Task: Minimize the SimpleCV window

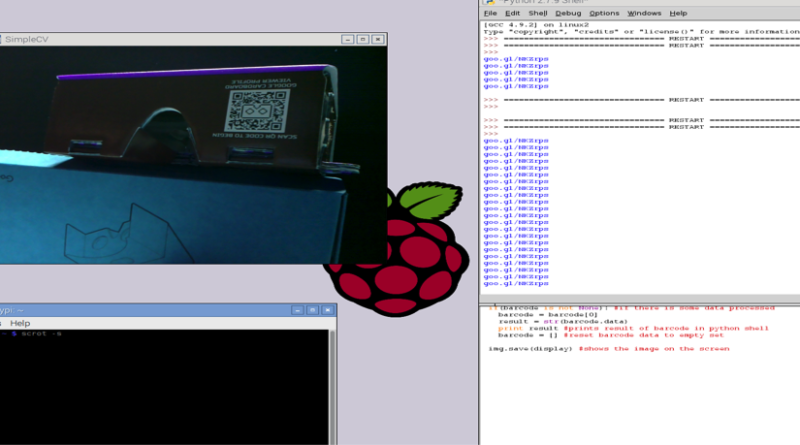Action: click(347, 39)
